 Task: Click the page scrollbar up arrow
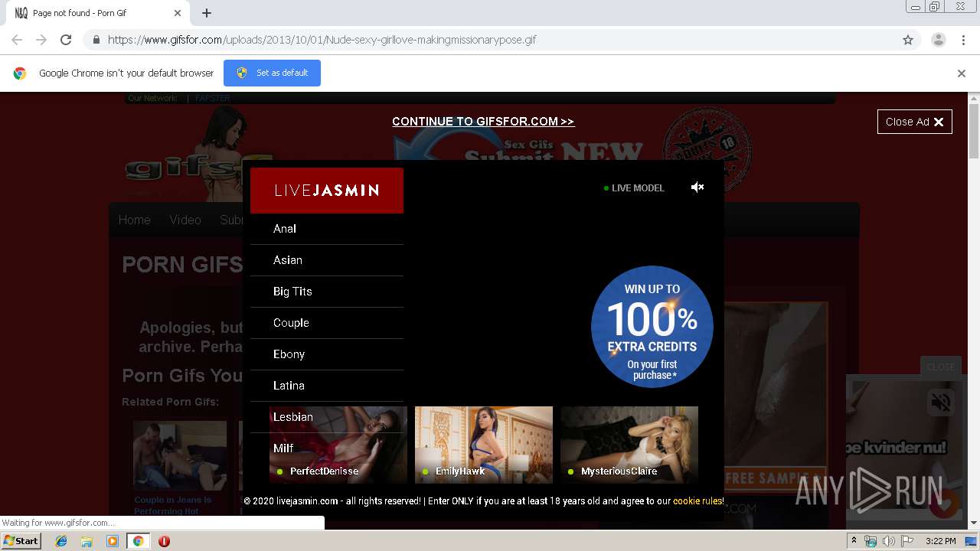[974, 99]
